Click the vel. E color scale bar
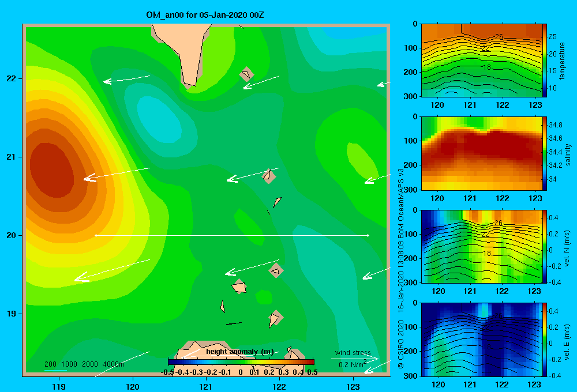This screenshot has width=577, height=392. pyautogui.click(x=545, y=340)
